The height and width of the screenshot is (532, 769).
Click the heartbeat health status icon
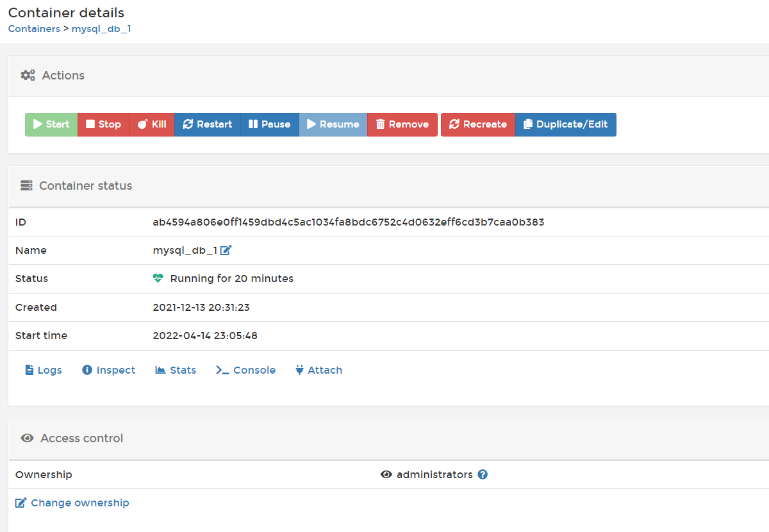click(158, 279)
